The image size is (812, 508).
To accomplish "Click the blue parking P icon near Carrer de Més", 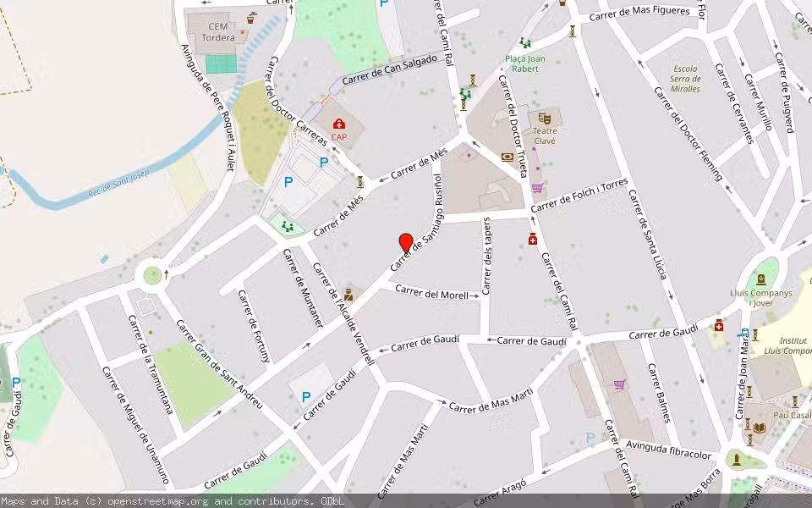I will [x=324, y=162].
